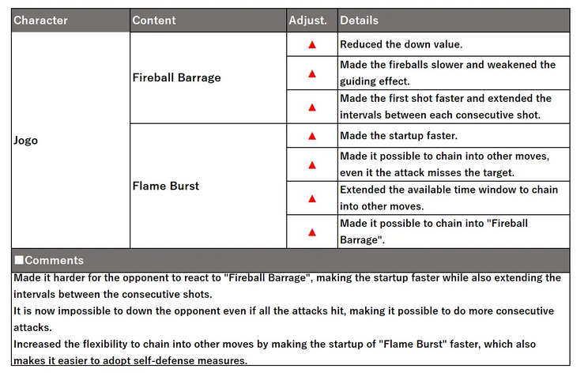Viewport: 588px width, 373px height.
Task: Click the "Made the startup faster." detail text
Action: (398, 135)
